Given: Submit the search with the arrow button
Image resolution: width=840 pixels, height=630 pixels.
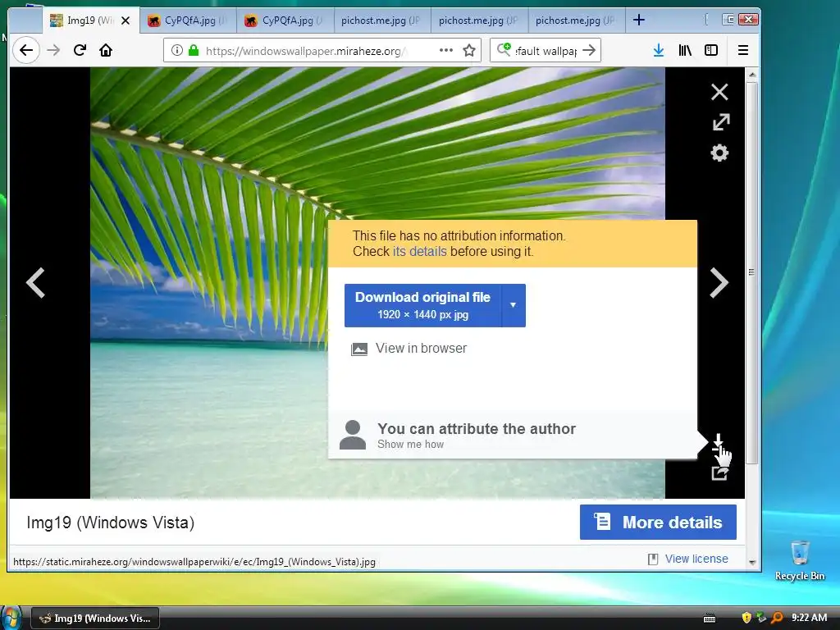Looking at the screenshot, I should tap(589, 50).
